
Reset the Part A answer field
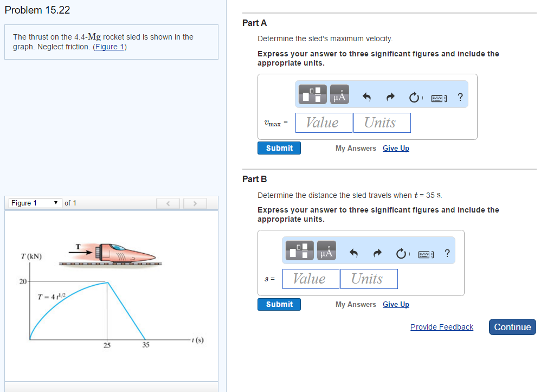415,96
